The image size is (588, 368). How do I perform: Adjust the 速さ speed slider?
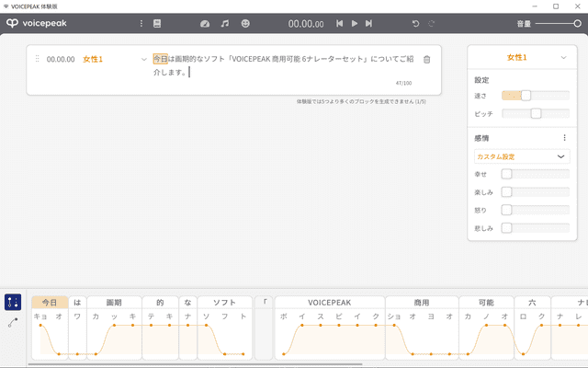(x=535, y=96)
